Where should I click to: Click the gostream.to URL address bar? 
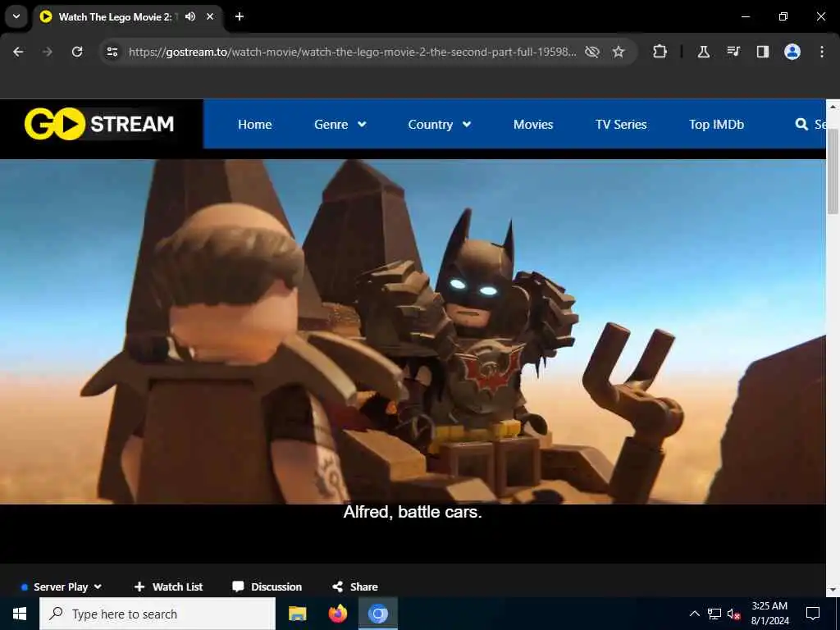click(x=352, y=52)
